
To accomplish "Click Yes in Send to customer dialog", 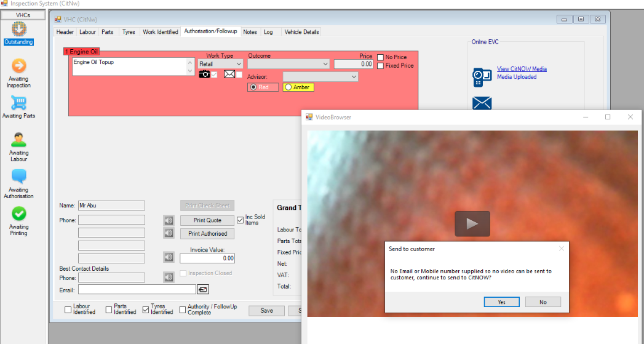I will [501, 302].
